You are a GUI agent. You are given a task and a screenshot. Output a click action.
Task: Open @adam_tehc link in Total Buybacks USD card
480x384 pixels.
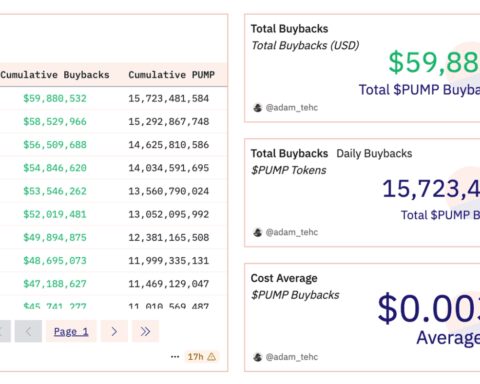tap(292, 108)
